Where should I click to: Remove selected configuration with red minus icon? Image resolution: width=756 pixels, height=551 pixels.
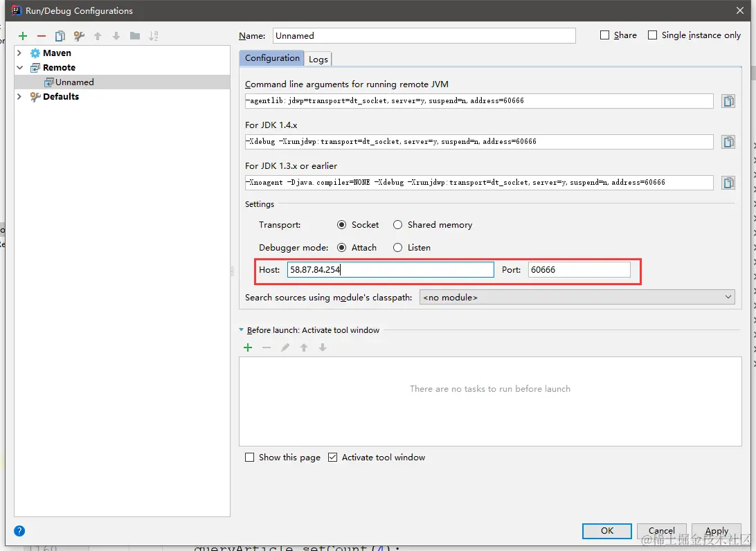pos(42,36)
